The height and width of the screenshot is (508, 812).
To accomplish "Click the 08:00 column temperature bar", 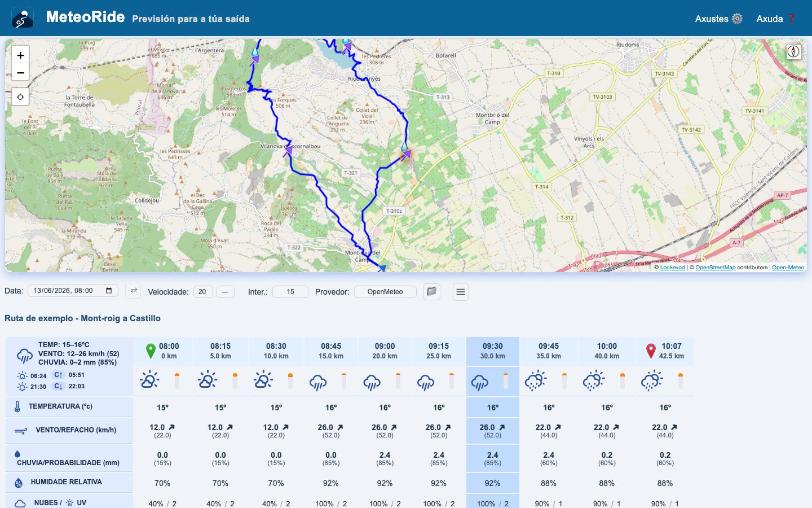I will click(x=177, y=380).
